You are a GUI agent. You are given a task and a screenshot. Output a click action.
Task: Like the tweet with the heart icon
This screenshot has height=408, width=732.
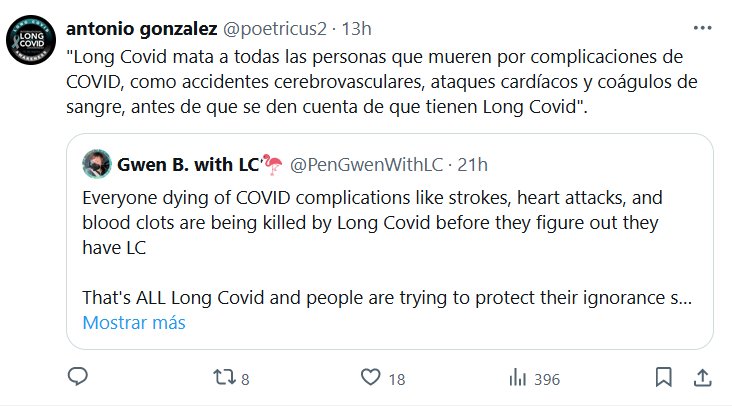tap(372, 378)
